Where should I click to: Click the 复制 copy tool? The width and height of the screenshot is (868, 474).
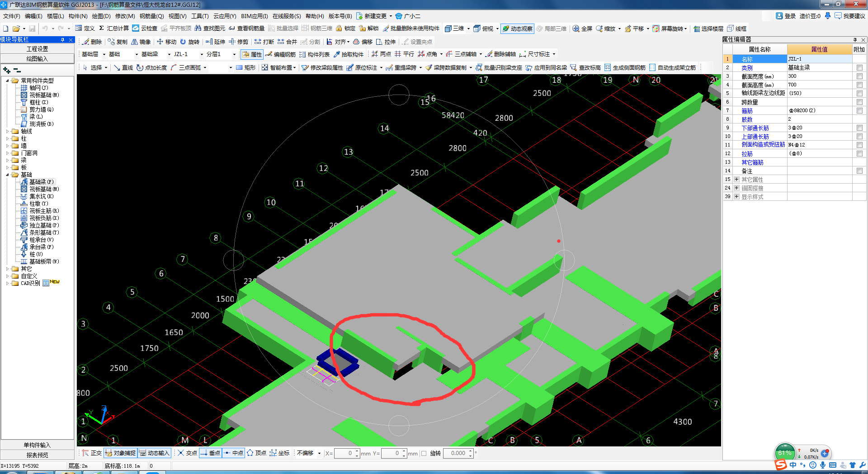pos(118,42)
